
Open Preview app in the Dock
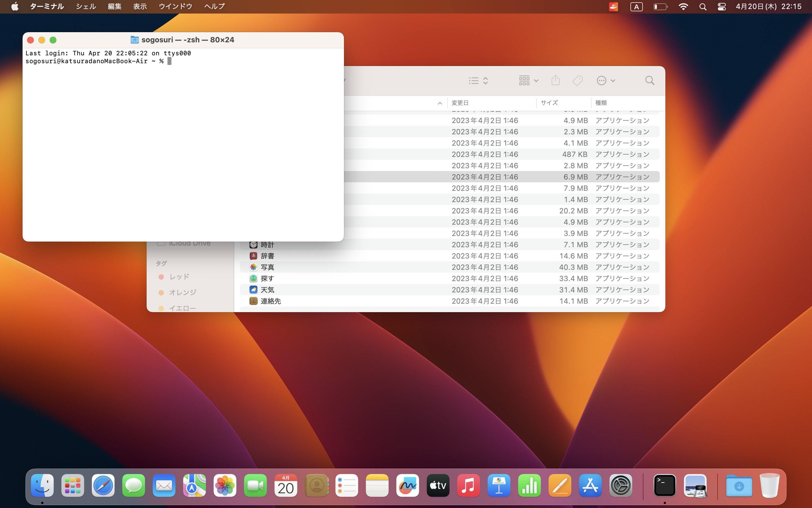click(x=695, y=485)
